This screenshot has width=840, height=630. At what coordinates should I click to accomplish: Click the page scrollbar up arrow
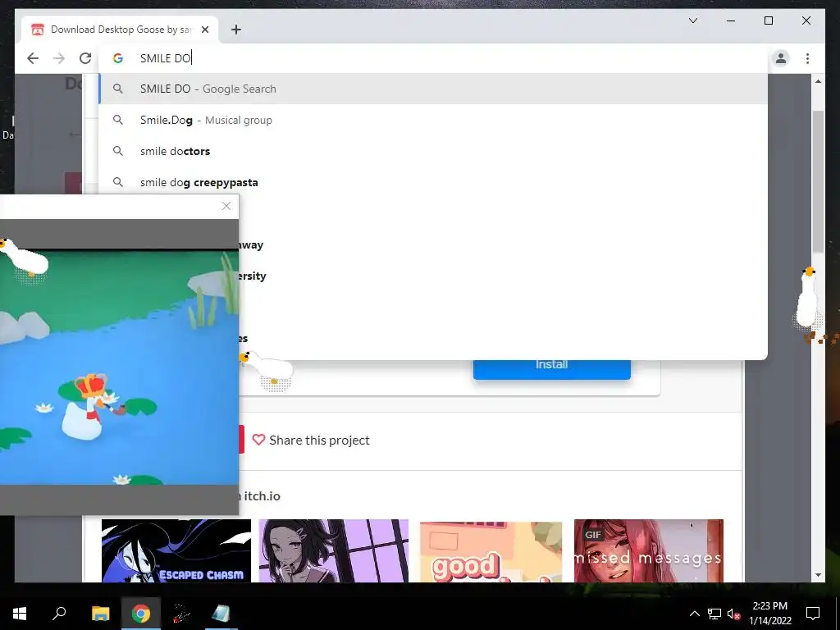point(818,81)
